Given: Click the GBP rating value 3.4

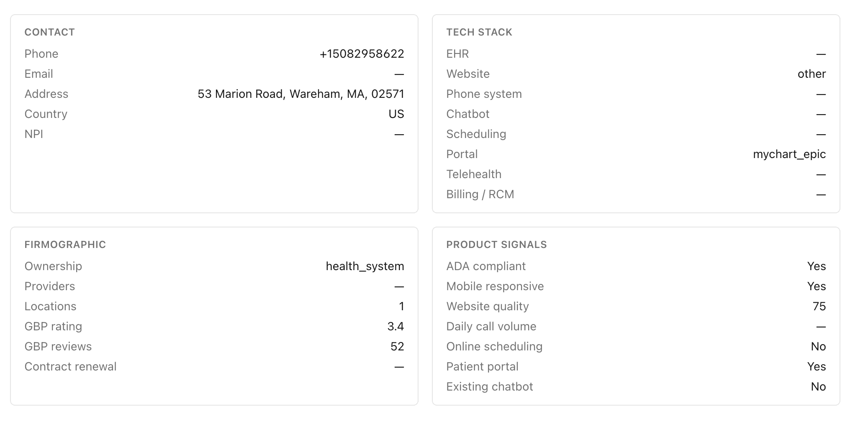Looking at the screenshot, I should click(395, 327).
